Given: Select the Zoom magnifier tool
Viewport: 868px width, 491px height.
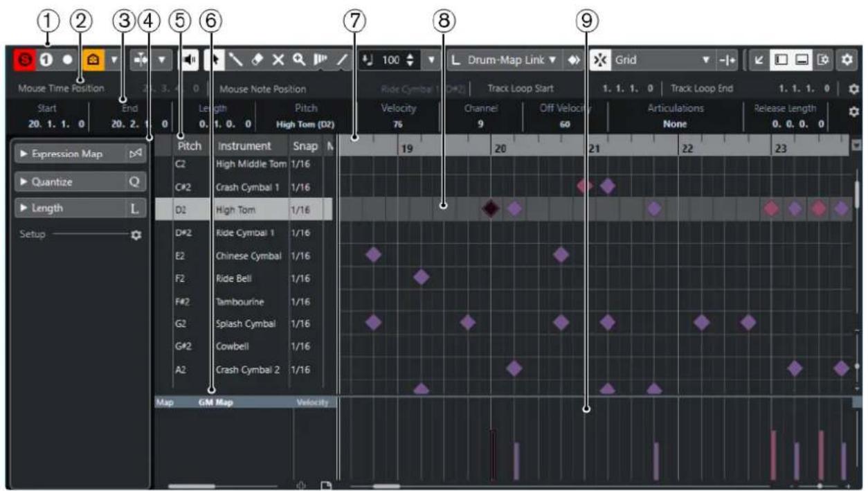Looking at the screenshot, I should pyautogui.click(x=299, y=60).
